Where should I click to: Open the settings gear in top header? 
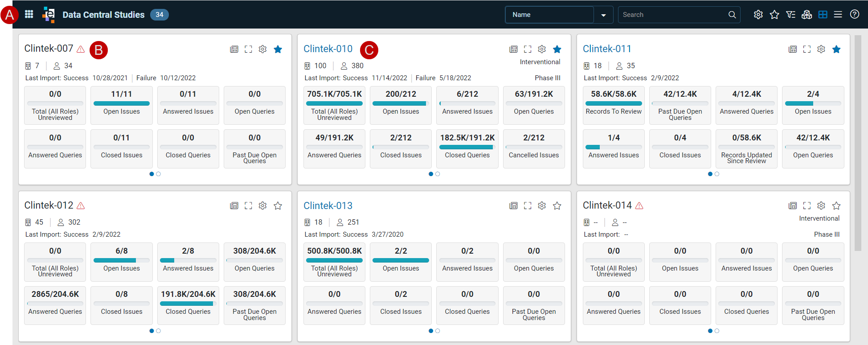758,15
